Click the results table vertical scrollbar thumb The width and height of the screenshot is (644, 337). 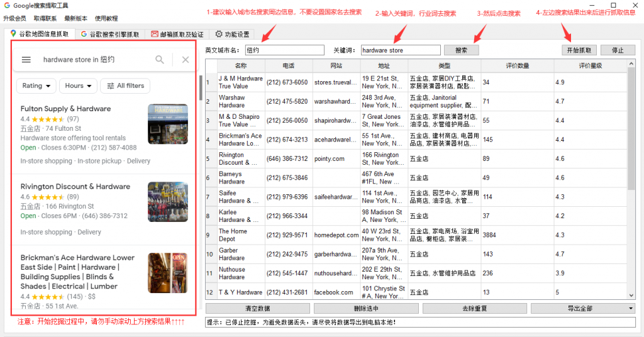click(631, 130)
